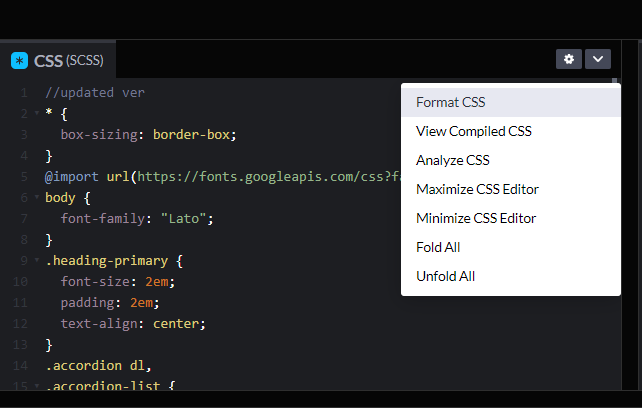Toggle the CSS editor chevron dropdown button

coord(597,59)
